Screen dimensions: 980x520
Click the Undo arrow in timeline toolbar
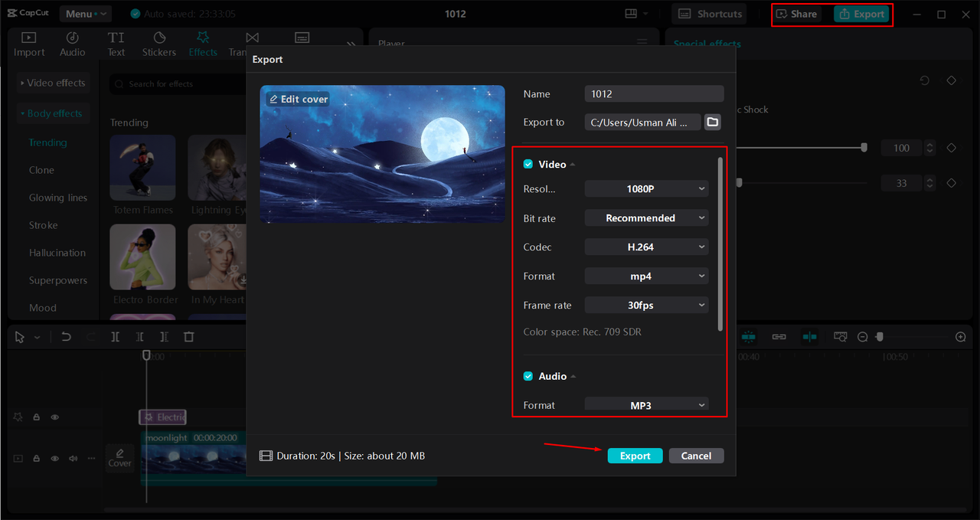tap(67, 337)
